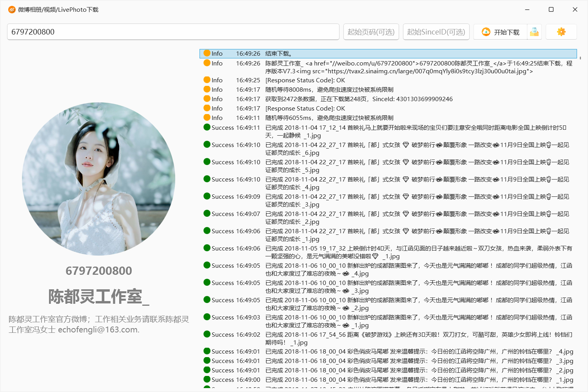Minimize the 微博相册 download window

[x=527, y=9]
